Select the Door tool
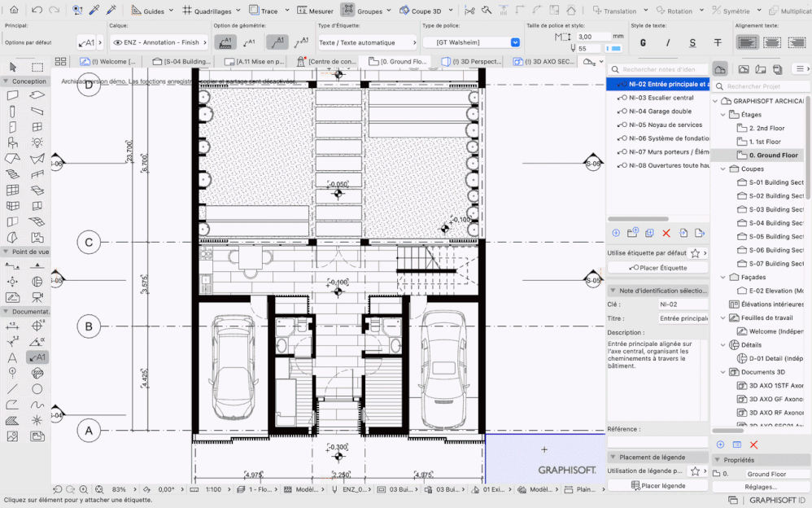Screen dimensions: 812x508 pyautogui.click(x=12, y=127)
